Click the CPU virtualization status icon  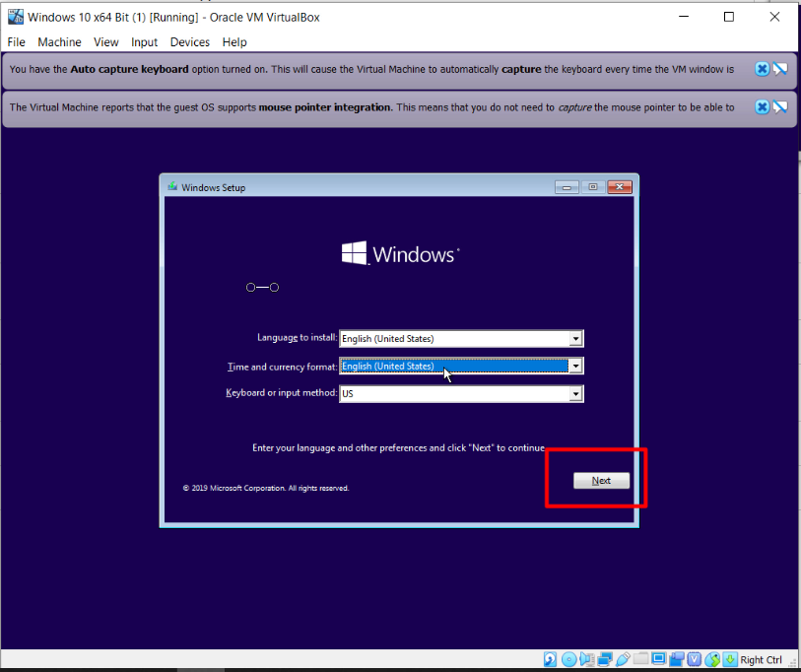pyautogui.click(x=695, y=659)
